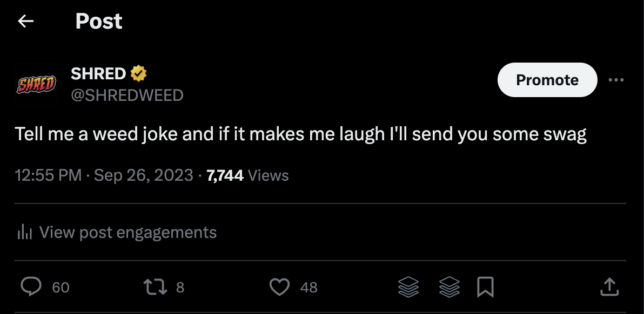Click the repost count of 8
Viewport: 644px width, 314px height.
(x=180, y=288)
